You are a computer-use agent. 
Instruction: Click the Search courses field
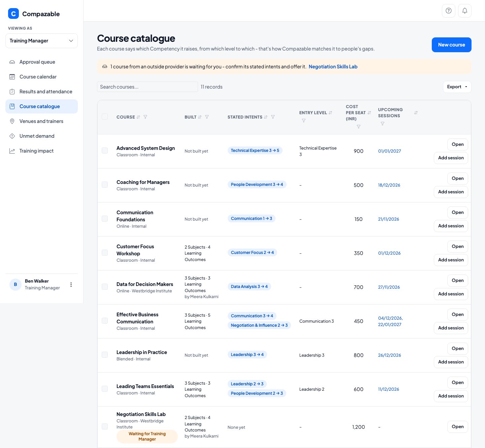[x=148, y=87]
